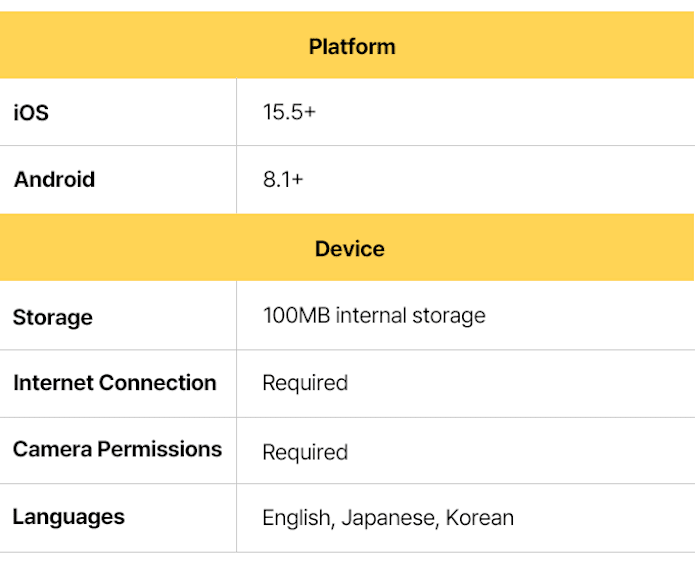Click the Storage row label

52,318
